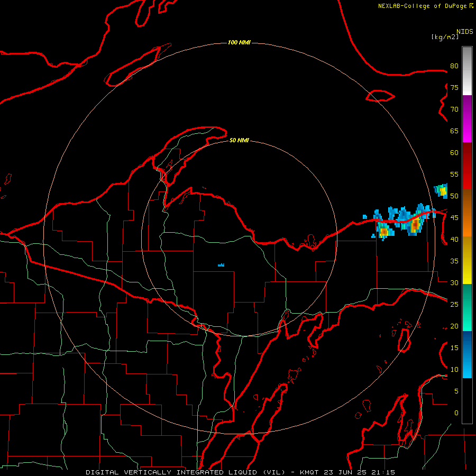This screenshot has width=476, height=476.
Task: Click the Digital Vertically Integrated Liquid caption
Action: pyautogui.click(x=240, y=472)
